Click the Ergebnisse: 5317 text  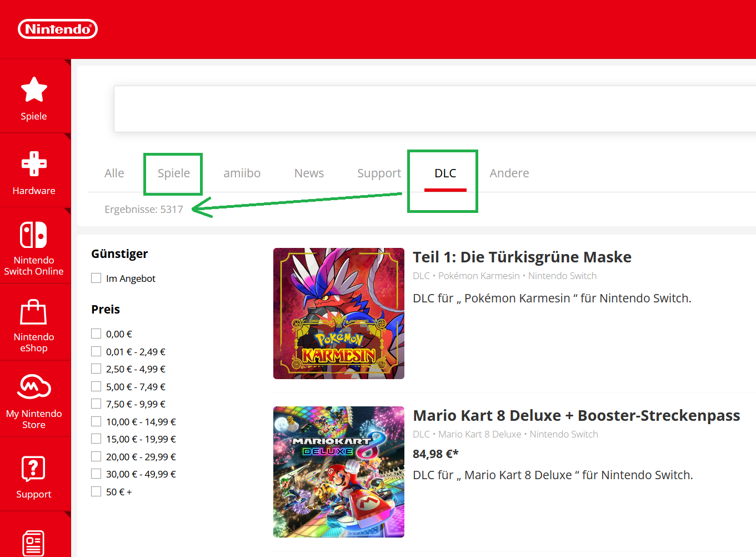click(144, 210)
